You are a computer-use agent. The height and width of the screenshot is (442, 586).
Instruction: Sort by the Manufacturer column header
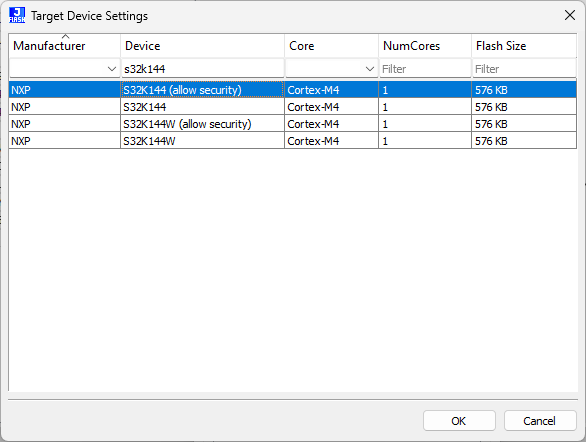tap(65, 46)
